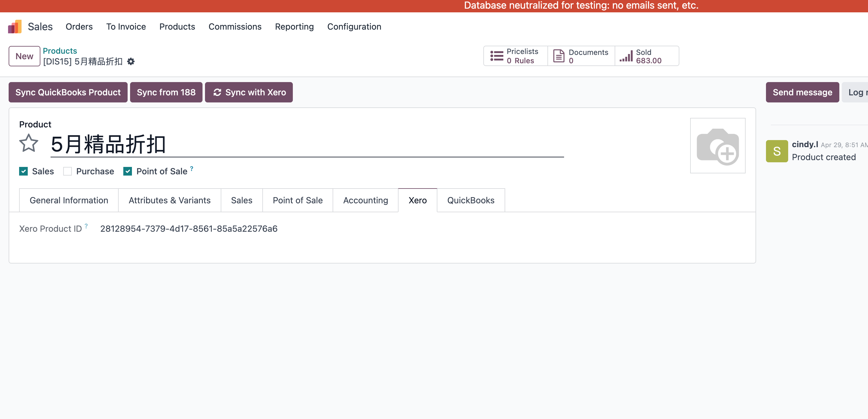Edit the product name field
Screen dimensions: 868x419
(307, 144)
